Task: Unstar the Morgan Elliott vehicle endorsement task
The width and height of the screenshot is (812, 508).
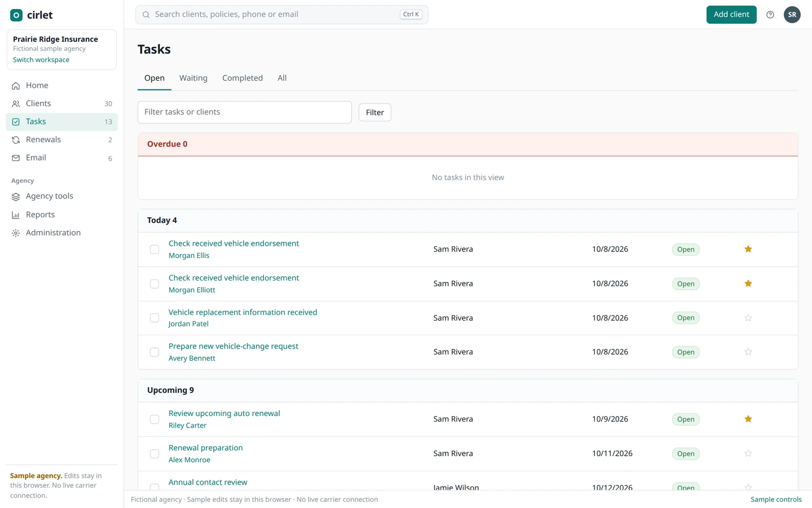Action: point(748,283)
